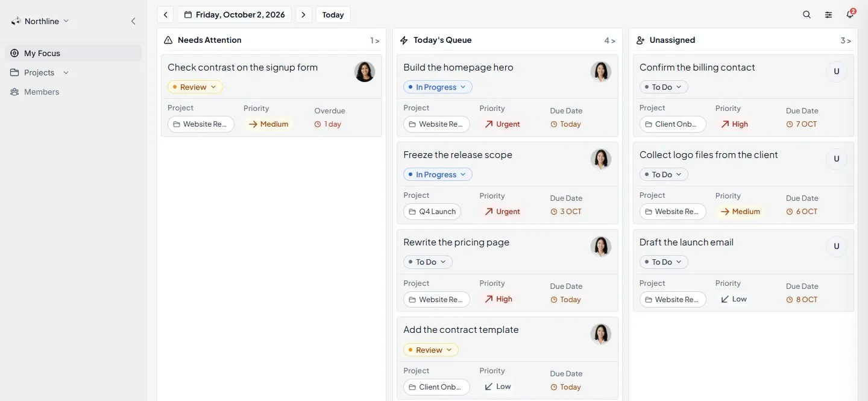Open To Do status on Confirm the billing contact
This screenshot has width=868, height=401.
coord(664,87)
